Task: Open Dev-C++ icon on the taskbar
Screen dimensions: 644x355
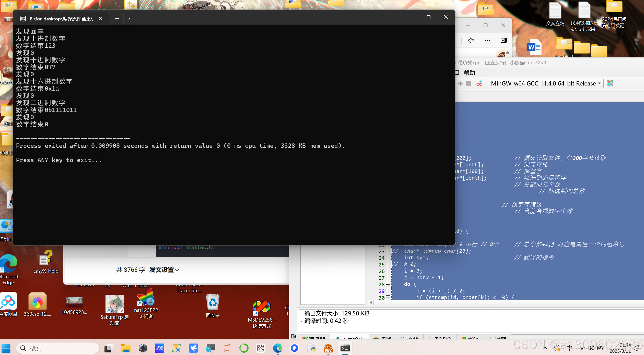Action: pos(328,348)
